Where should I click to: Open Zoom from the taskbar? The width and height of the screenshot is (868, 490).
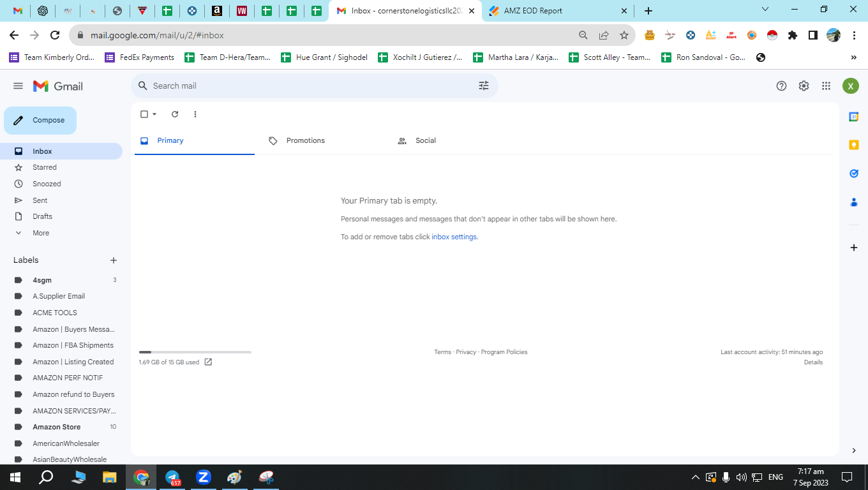click(204, 477)
